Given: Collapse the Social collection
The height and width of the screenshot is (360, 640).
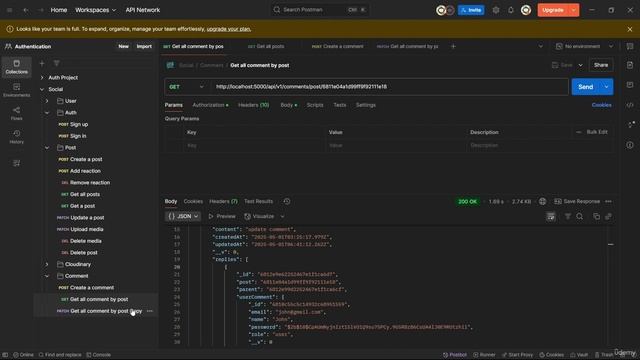Looking at the screenshot, I should tap(42, 89).
